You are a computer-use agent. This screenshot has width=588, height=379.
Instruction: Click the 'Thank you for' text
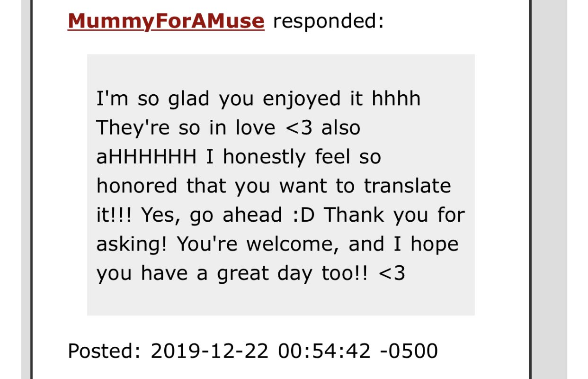[394, 215]
